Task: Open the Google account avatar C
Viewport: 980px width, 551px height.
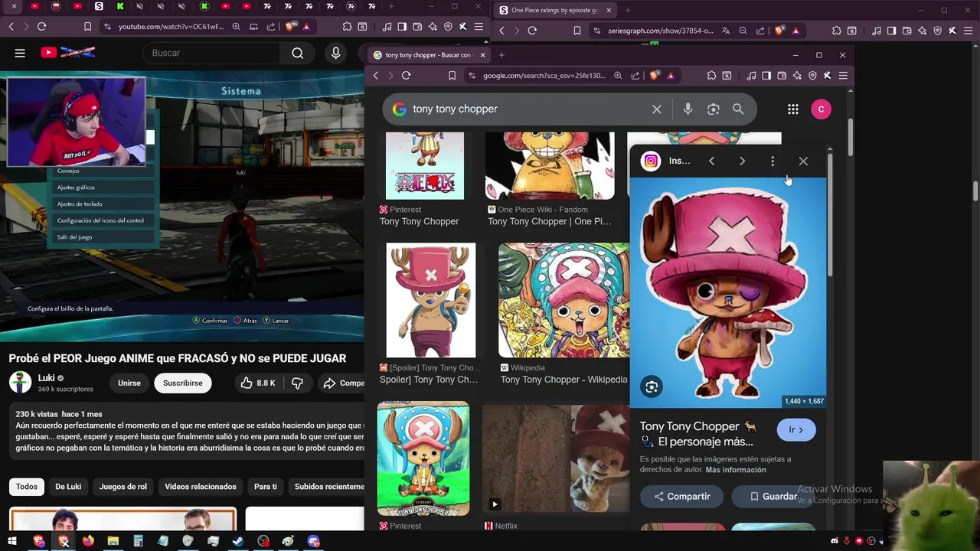Action: (x=821, y=109)
